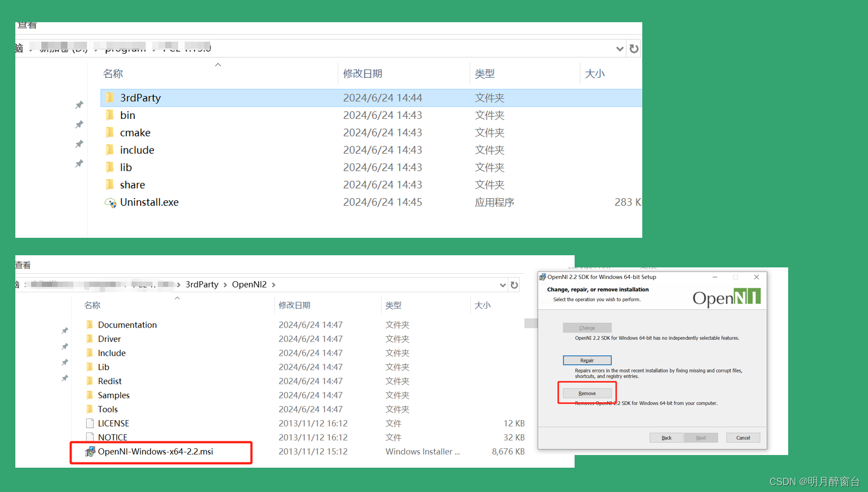Click the 8,676 KB size cell
The height and width of the screenshot is (492, 868).
pyautogui.click(x=508, y=451)
